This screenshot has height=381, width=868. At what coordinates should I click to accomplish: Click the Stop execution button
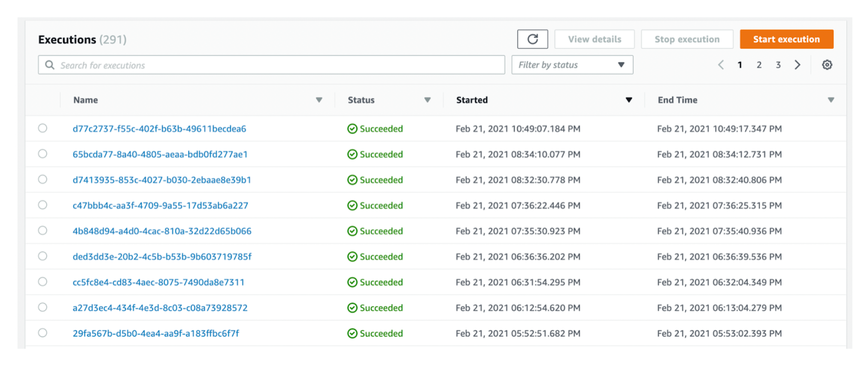click(687, 39)
